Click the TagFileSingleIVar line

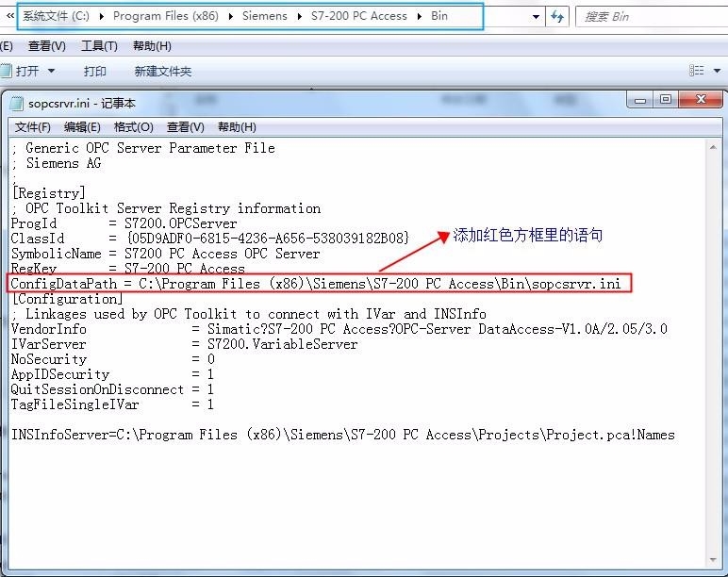click(113, 404)
